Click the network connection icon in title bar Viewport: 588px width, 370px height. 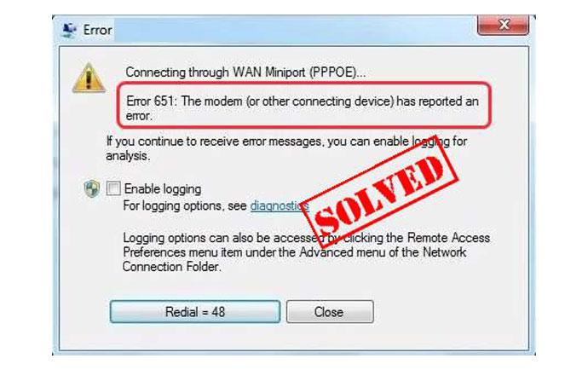69,30
